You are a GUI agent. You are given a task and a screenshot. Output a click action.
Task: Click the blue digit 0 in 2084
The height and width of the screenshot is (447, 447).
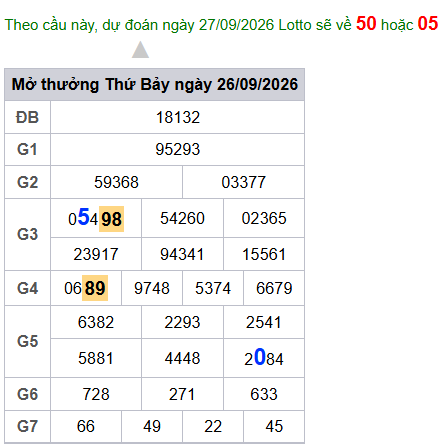[260, 357]
